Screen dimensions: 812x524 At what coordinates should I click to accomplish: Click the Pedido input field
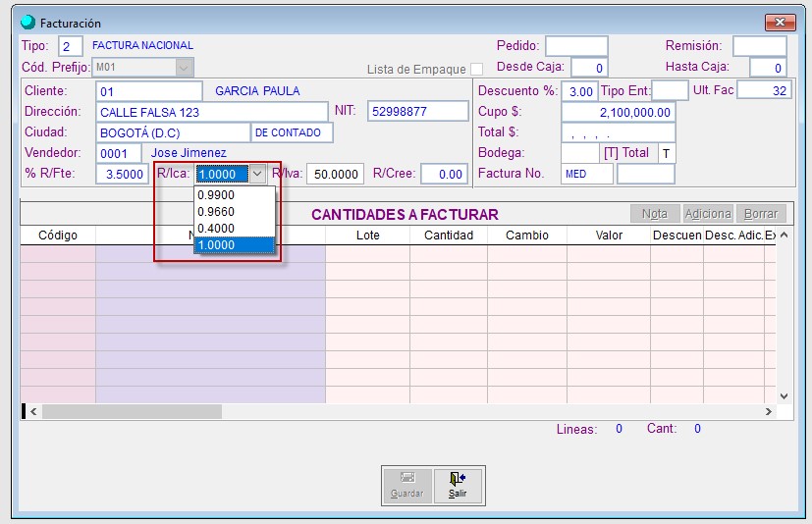(x=576, y=46)
